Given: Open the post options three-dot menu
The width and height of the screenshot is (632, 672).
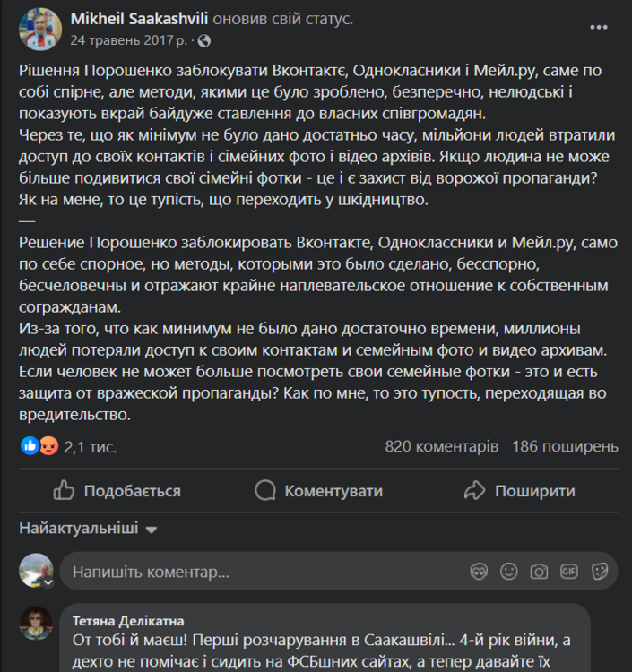Looking at the screenshot, I should (598, 28).
